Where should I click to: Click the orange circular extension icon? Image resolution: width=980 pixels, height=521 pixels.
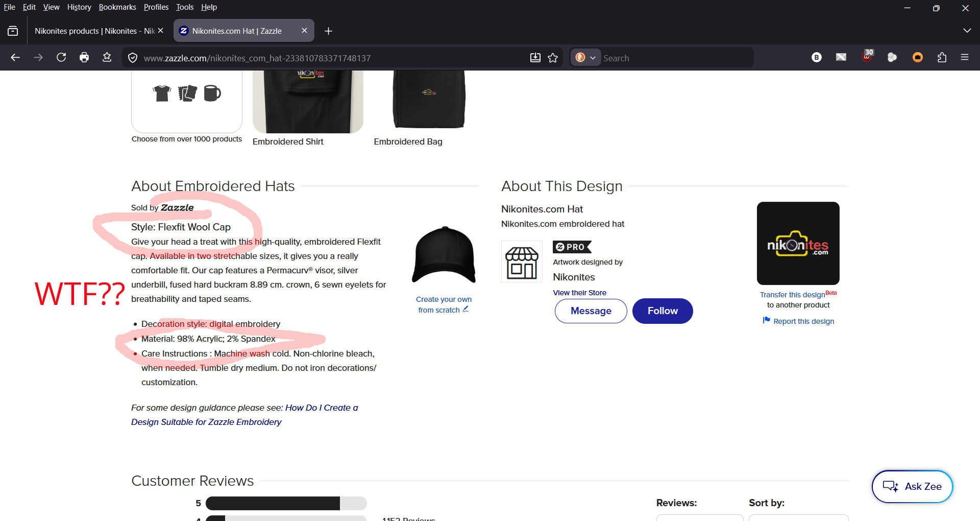pyautogui.click(x=918, y=57)
